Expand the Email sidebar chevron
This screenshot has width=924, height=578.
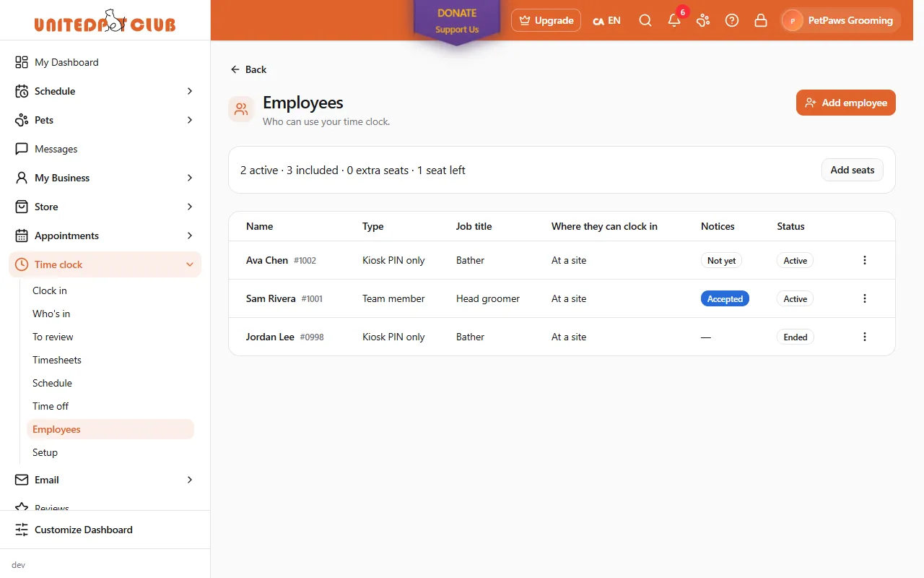pyautogui.click(x=190, y=480)
